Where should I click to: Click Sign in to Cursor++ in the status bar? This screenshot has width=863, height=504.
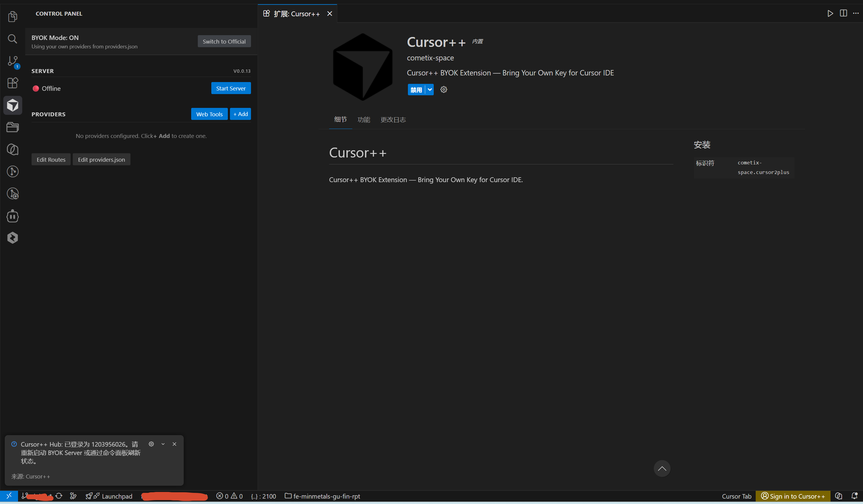(x=793, y=496)
